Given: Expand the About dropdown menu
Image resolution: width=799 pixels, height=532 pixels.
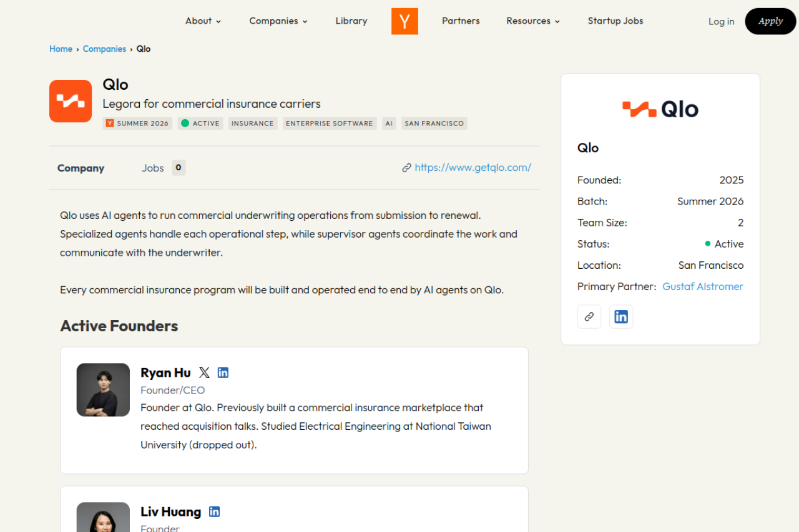Looking at the screenshot, I should pyautogui.click(x=203, y=21).
